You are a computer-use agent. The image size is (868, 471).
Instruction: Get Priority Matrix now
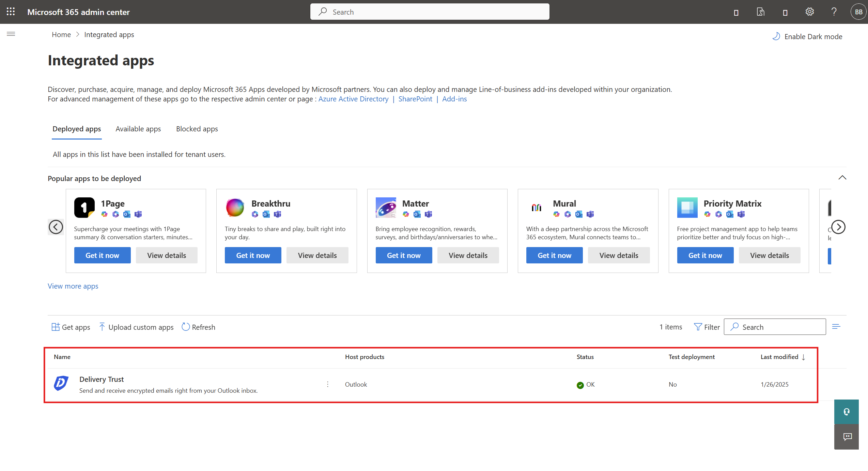(x=705, y=255)
